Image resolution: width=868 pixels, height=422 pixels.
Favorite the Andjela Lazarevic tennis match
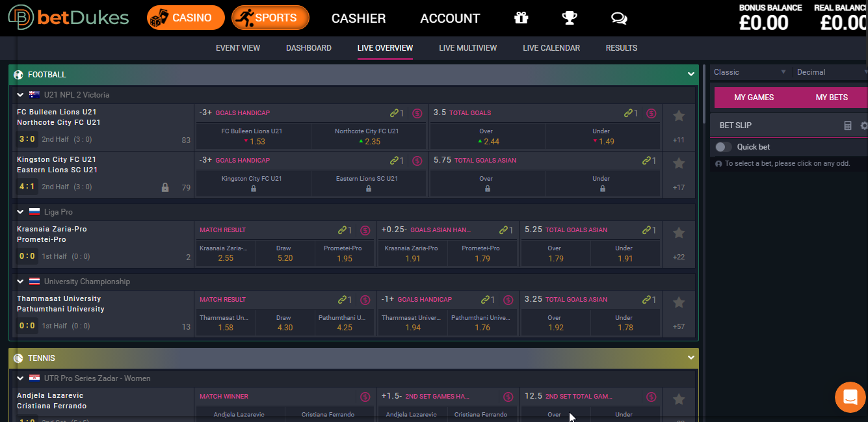(x=679, y=399)
